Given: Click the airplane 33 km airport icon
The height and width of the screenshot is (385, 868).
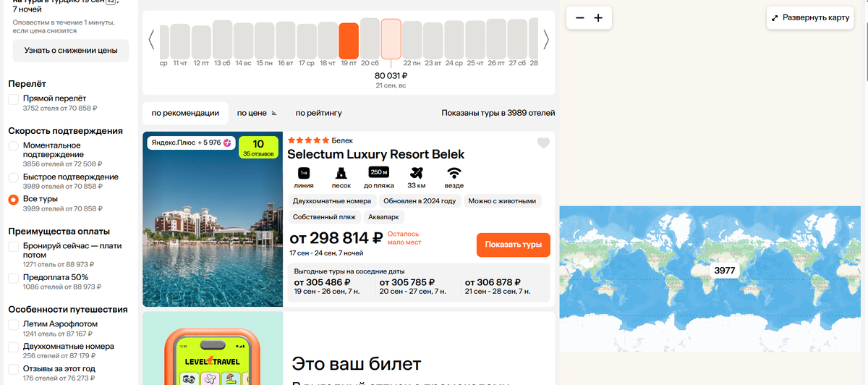Looking at the screenshot, I should pos(416,173).
